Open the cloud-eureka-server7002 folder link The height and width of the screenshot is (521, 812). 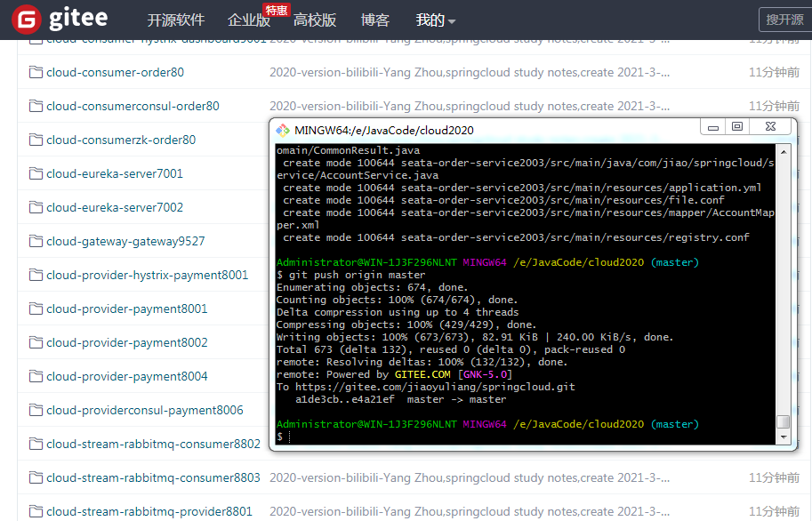click(x=115, y=207)
